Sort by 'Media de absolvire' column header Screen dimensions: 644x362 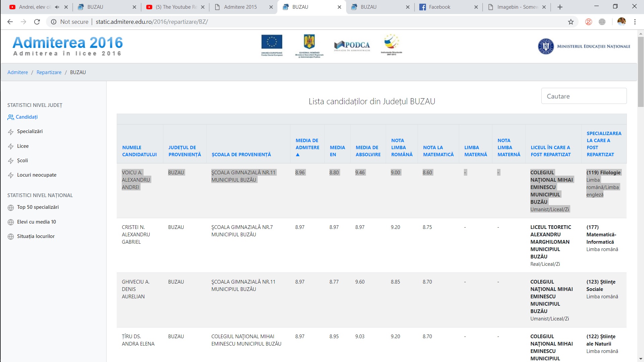coord(368,151)
